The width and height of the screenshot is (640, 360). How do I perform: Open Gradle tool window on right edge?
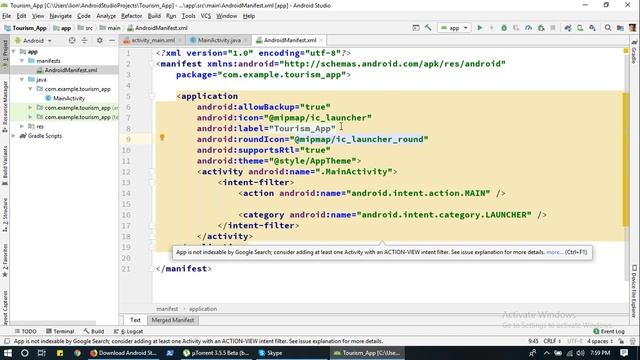coord(634,52)
